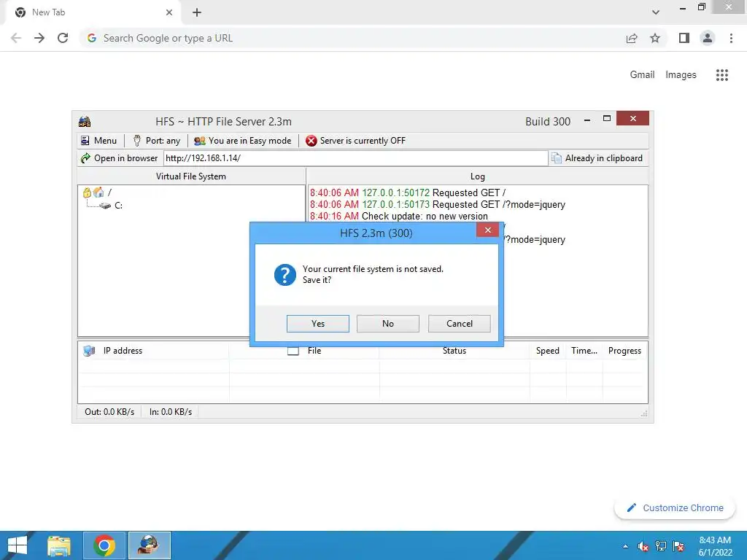Open the Google apps grid
The image size is (747, 560).
point(721,75)
